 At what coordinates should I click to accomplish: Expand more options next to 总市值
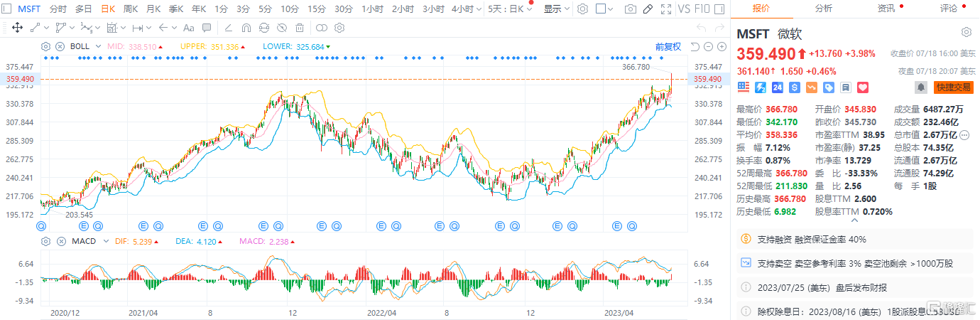964,134
